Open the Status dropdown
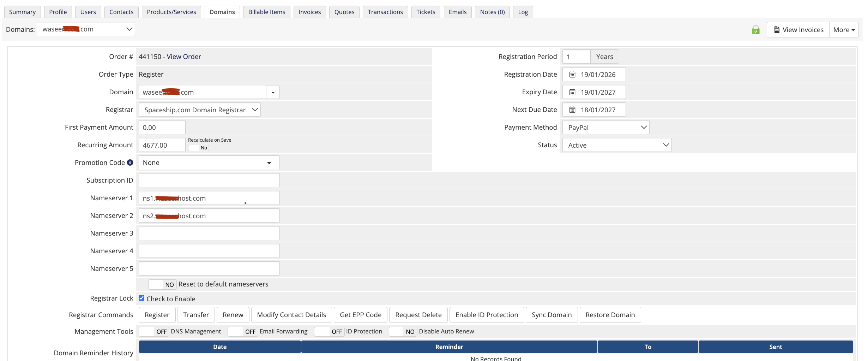This screenshot has height=361, width=868. coord(617,145)
